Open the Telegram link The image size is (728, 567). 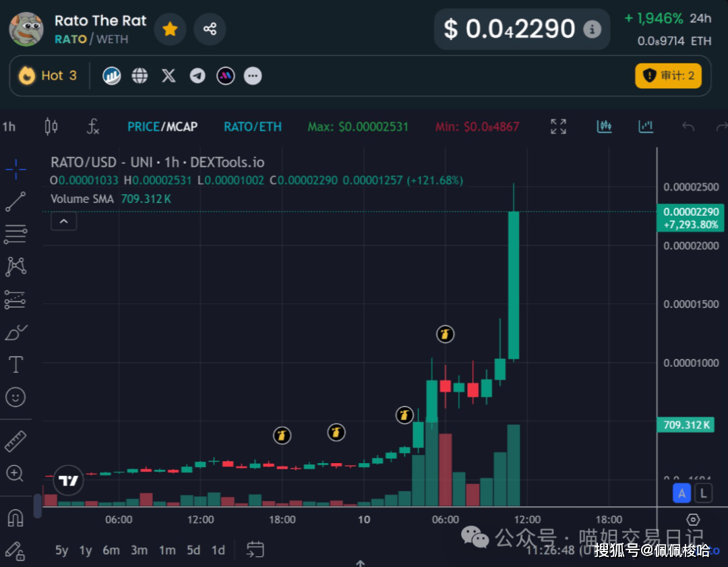coord(197,76)
